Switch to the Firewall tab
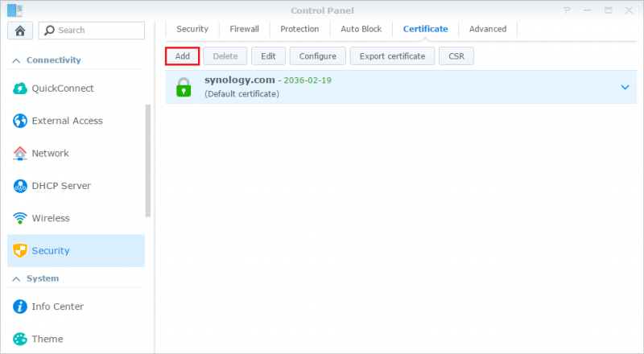This screenshot has width=644, height=354. 244,29
